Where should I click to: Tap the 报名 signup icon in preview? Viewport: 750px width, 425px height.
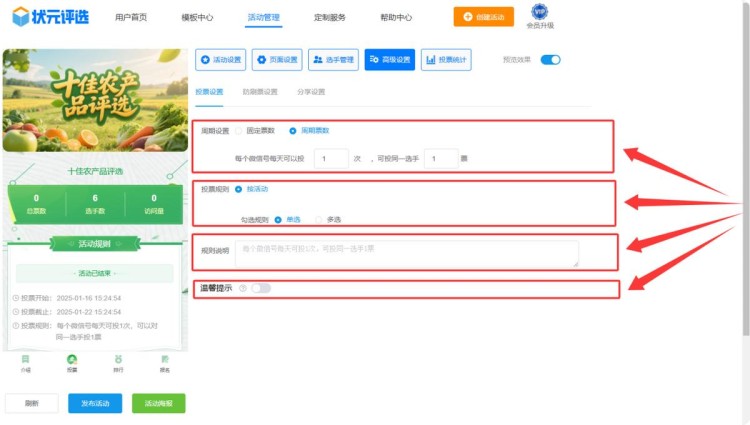pos(164,359)
